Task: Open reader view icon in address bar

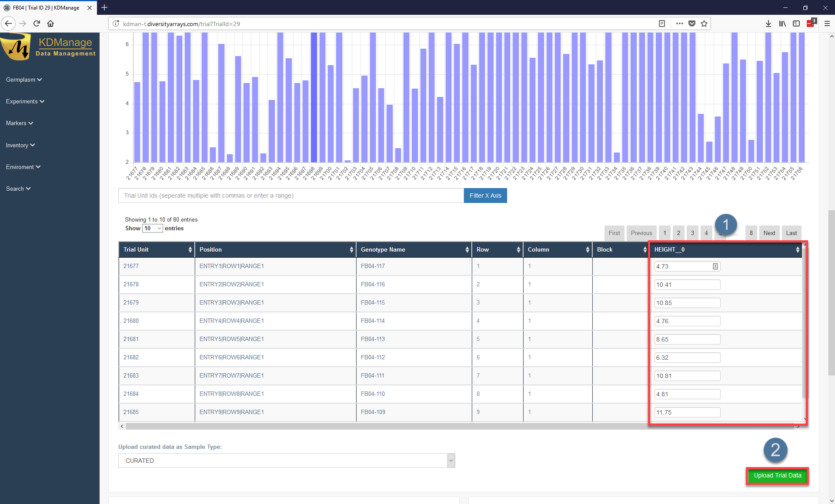Action: pos(661,23)
